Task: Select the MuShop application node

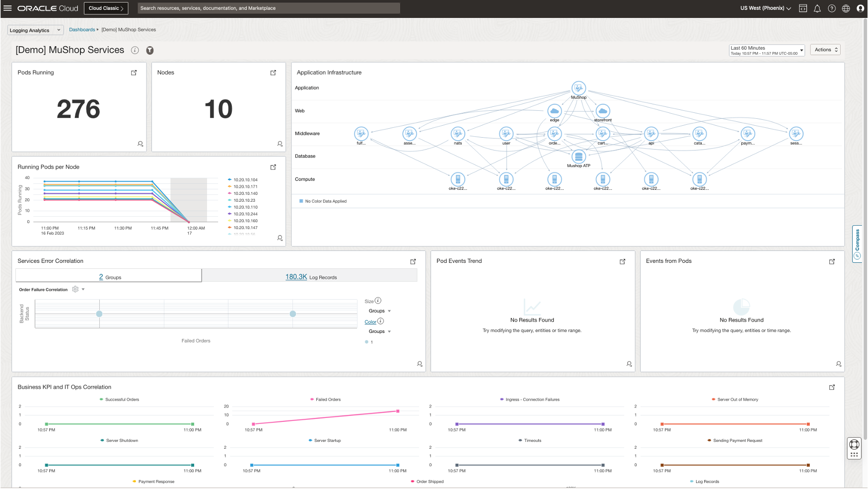Action: pos(579,88)
